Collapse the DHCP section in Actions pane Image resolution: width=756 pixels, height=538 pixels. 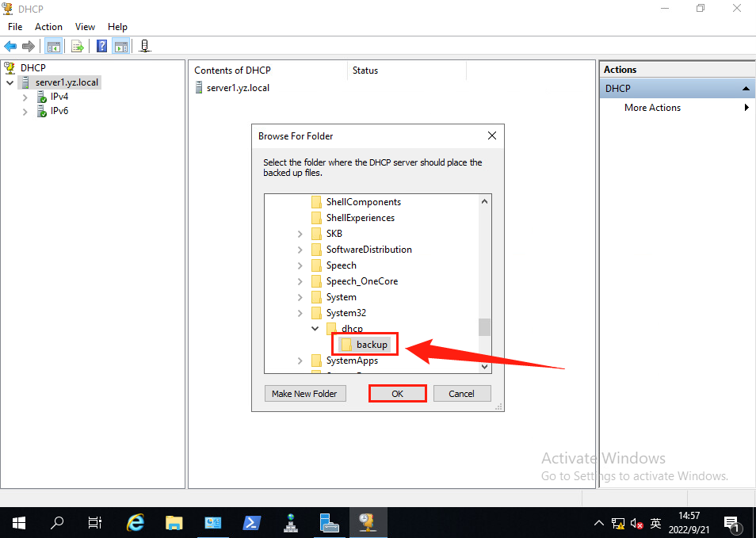[x=746, y=89]
